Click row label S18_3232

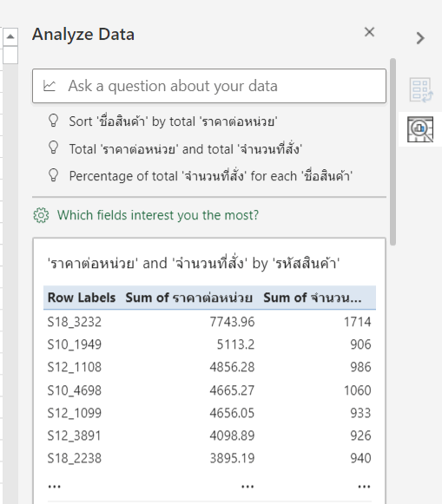coord(75,322)
